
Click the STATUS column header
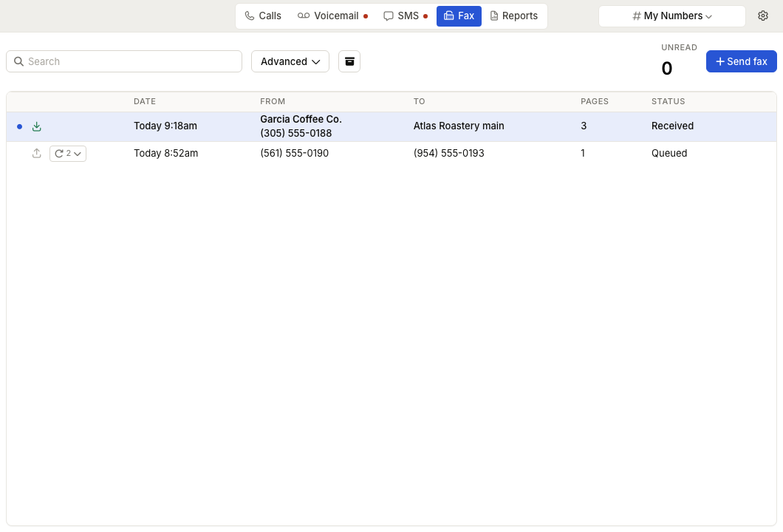click(x=669, y=101)
